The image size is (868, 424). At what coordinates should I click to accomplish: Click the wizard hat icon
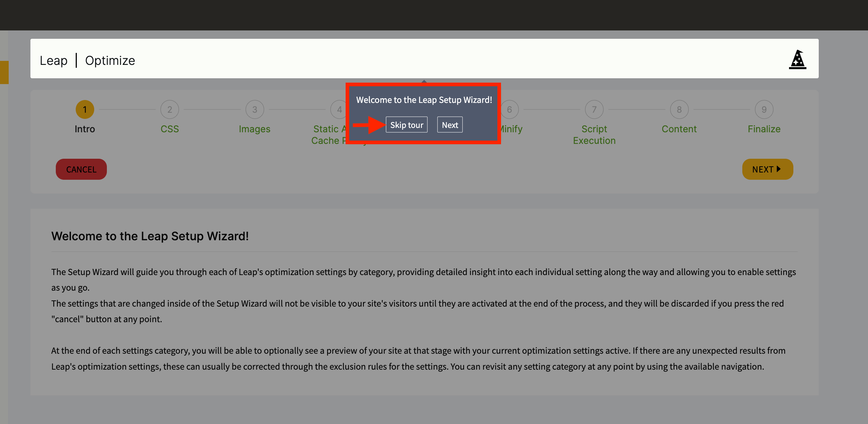click(797, 59)
